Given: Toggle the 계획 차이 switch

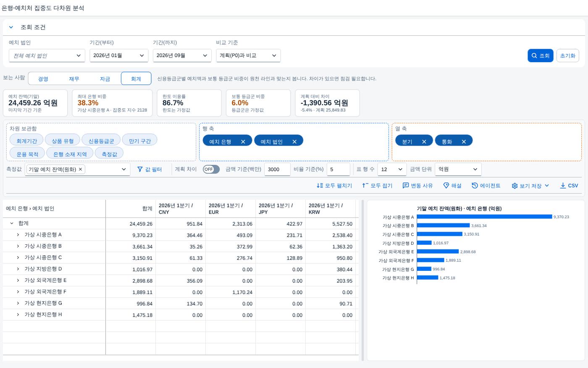Looking at the screenshot, I should (x=211, y=169).
